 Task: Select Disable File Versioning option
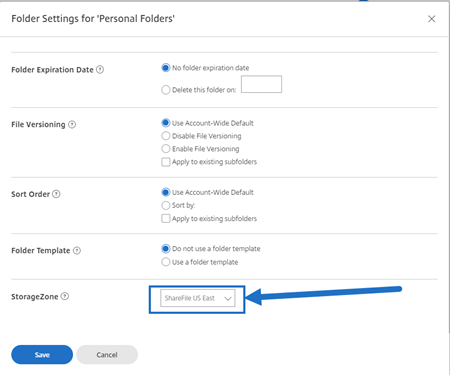(166, 136)
